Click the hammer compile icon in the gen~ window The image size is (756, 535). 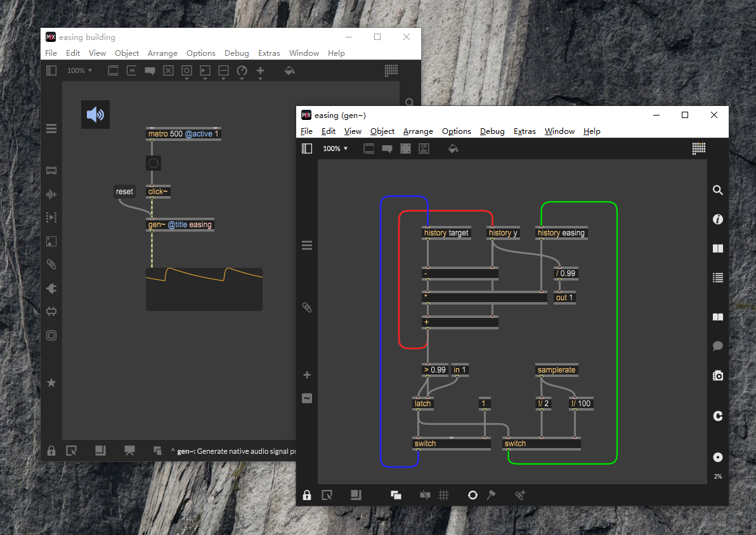click(491, 495)
